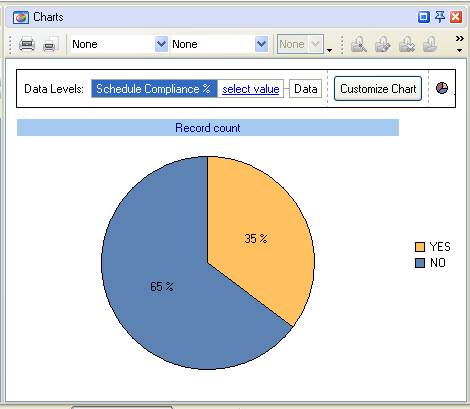Click the grayed lock delete icon
The height and width of the screenshot is (409, 470).
(407, 44)
